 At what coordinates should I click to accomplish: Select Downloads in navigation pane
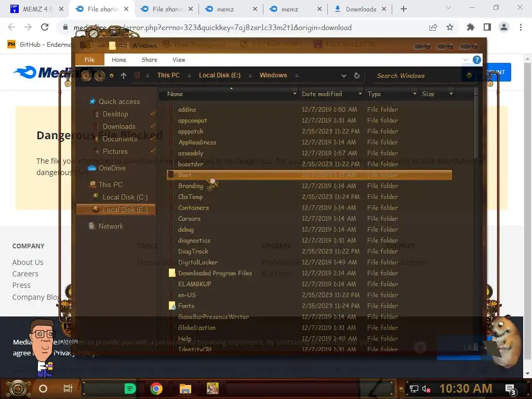[x=119, y=127]
